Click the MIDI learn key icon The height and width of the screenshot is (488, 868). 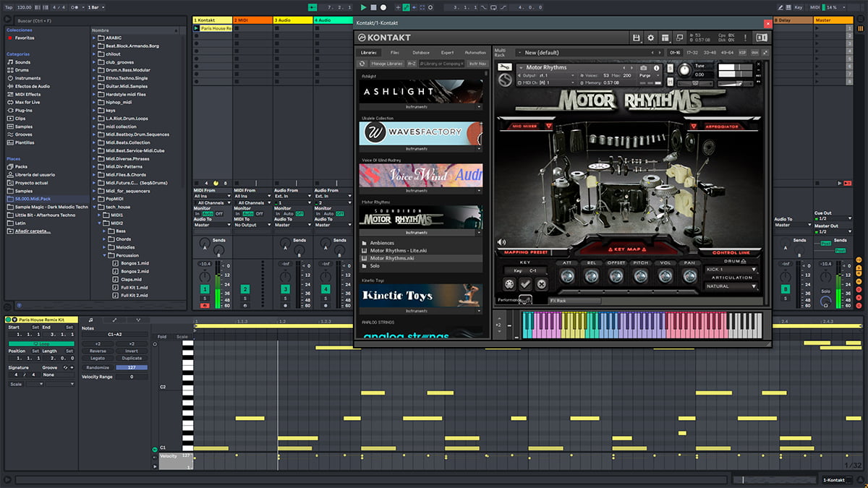click(x=509, y=284)
